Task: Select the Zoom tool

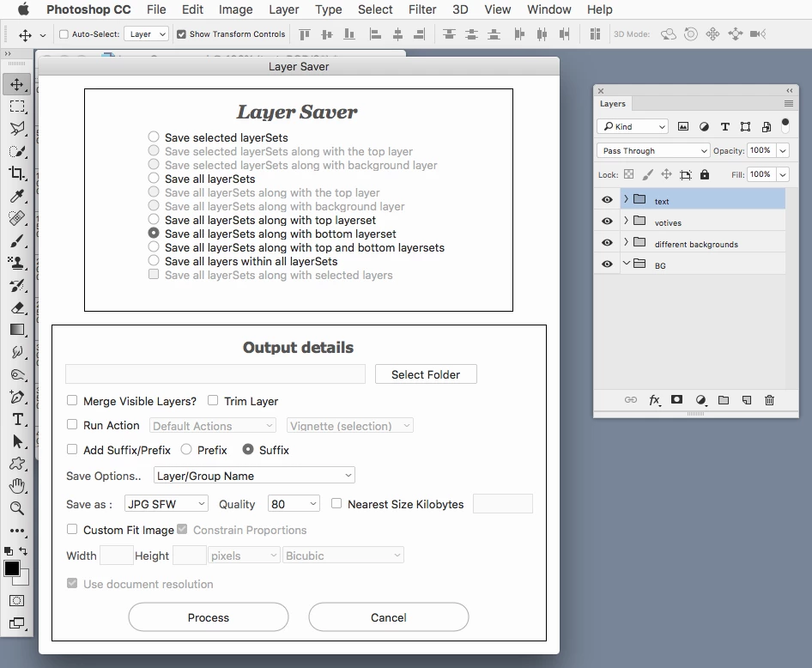Action: point(17,508)
